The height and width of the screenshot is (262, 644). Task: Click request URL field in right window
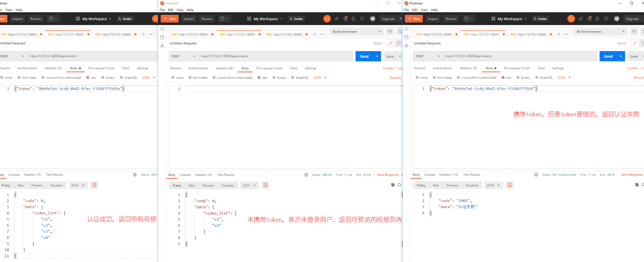tap(520, 56)
